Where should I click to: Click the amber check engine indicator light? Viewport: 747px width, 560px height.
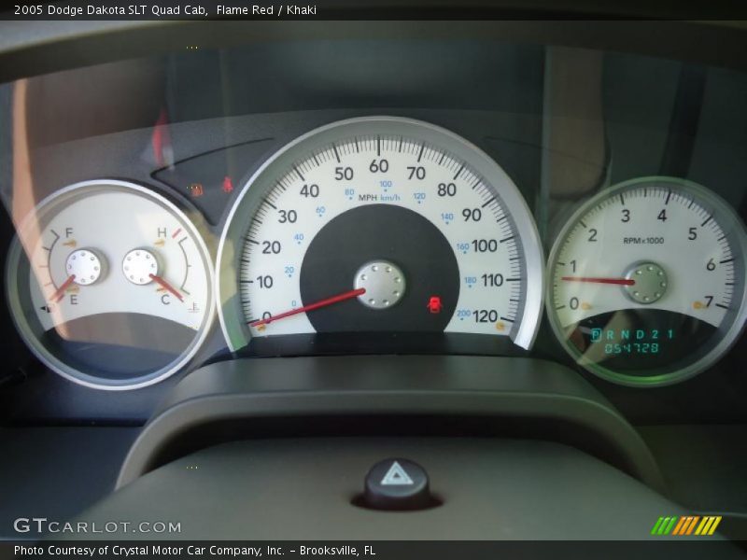click(x=196, y=189)
